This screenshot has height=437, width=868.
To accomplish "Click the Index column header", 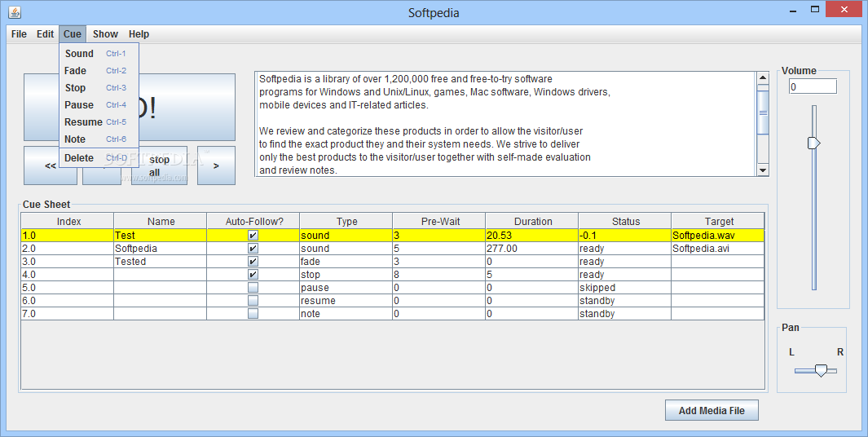I will click(x=68, y=221).
